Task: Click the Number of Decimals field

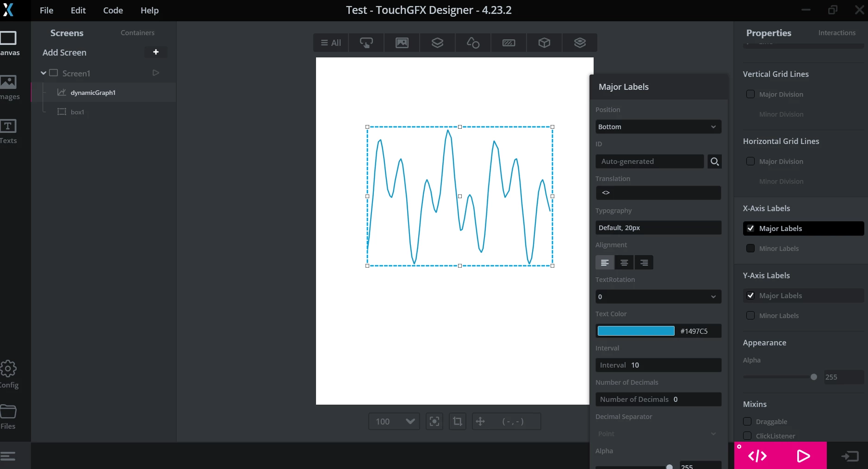Action: tap(658, 400)
